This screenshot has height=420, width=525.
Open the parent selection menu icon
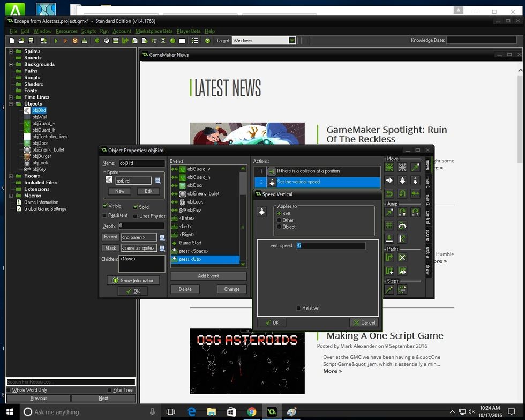click(x=162, y=237)
